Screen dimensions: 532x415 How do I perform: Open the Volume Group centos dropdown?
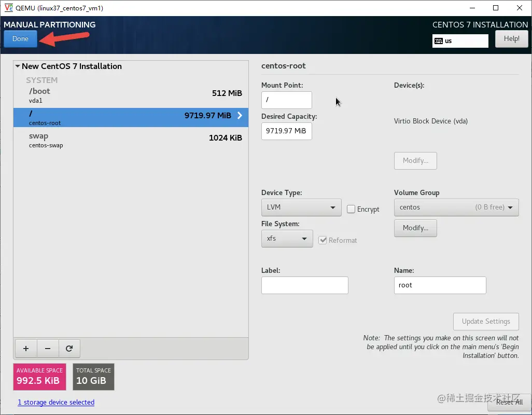[x=456, y=208]
